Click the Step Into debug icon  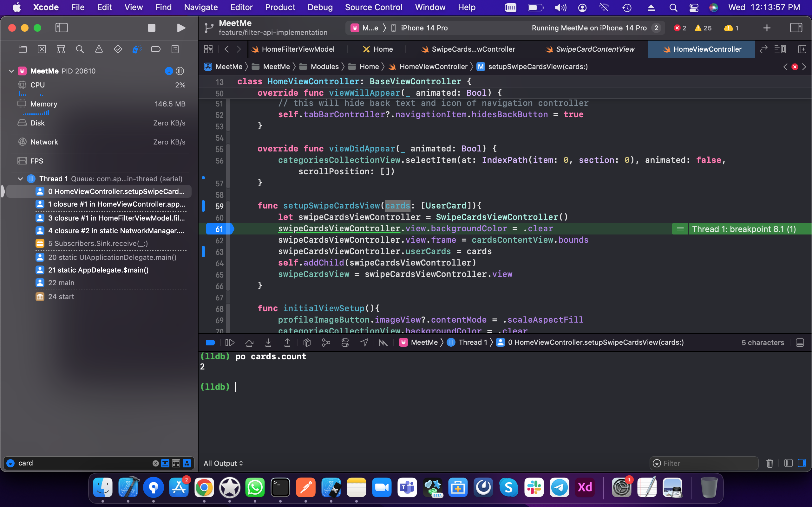coord(268,342)
